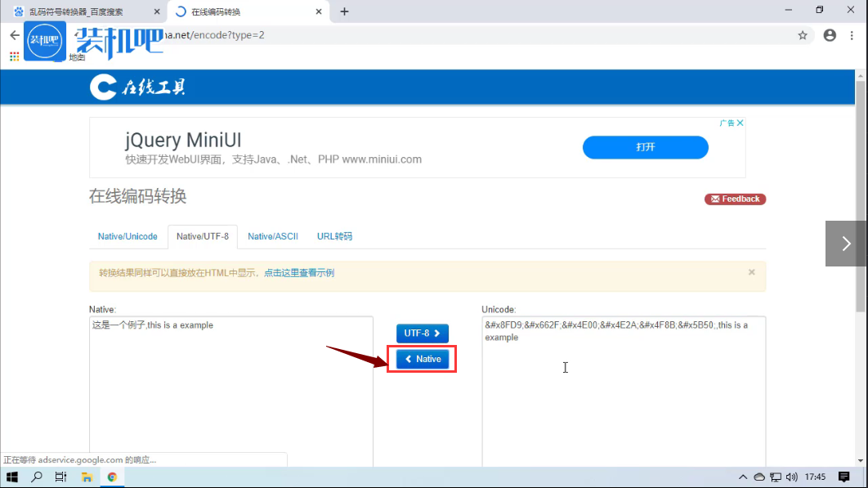Image resolution: width=868 pixels, height=488 pixels.
Task: Open a new browser tab
Action: 344,11
